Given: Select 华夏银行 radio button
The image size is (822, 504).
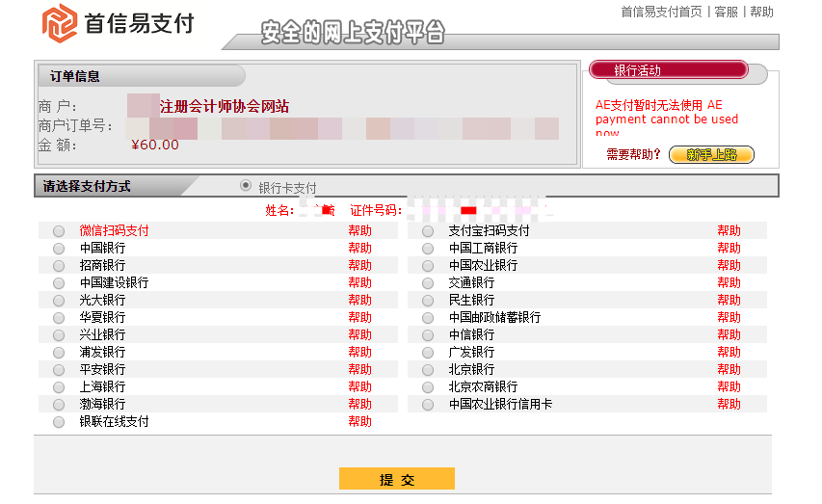Looking at the screenshot, I should click(x=59, y=318).
